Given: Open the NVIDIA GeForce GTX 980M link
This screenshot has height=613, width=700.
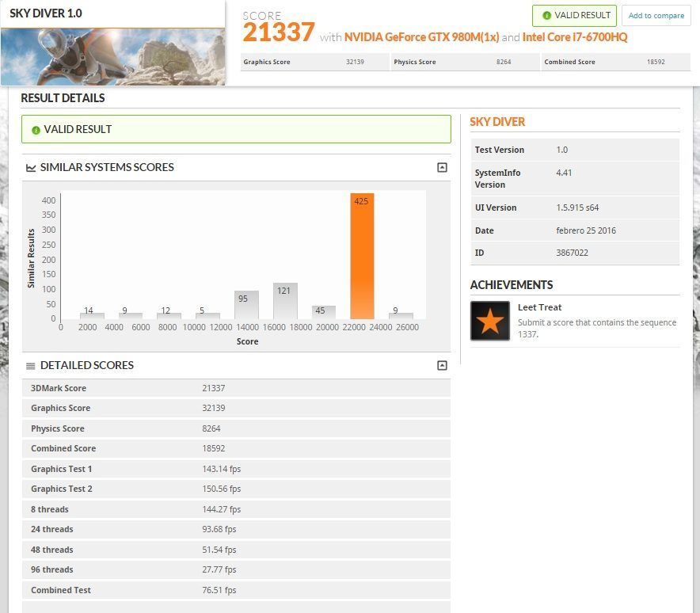Looking at the screenshot, I should (x=421, y=37).
